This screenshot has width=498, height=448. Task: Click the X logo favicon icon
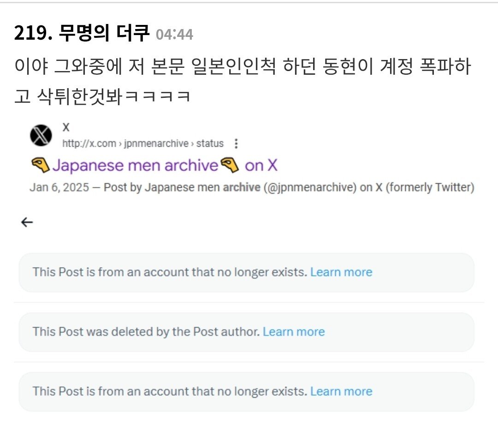(x=41, y=135)
